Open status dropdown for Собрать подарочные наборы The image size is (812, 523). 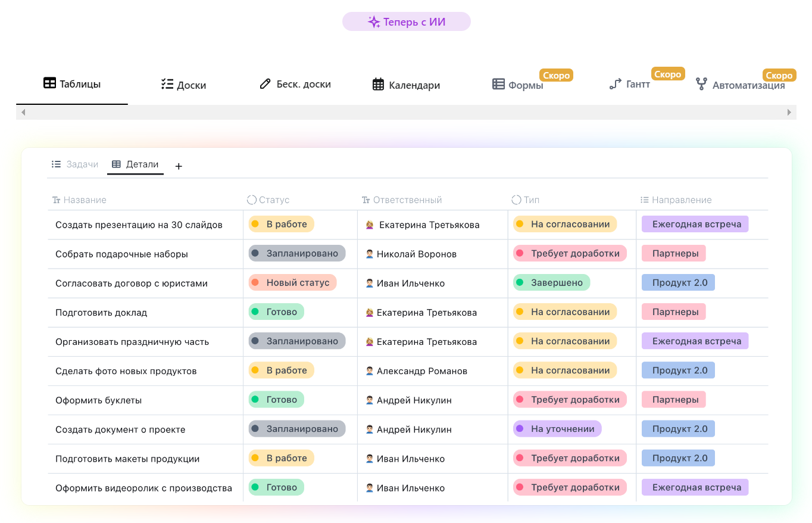tap(296, 253)
